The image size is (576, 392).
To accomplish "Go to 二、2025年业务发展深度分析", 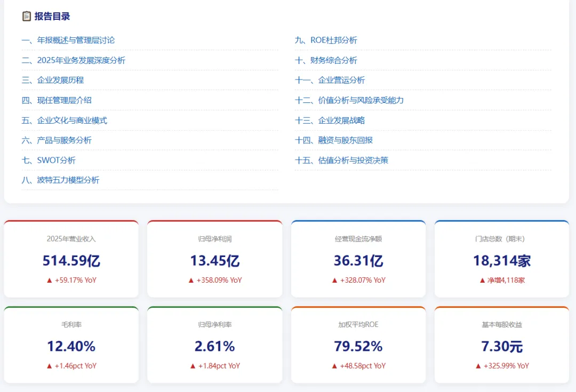I will pos(74,60).
